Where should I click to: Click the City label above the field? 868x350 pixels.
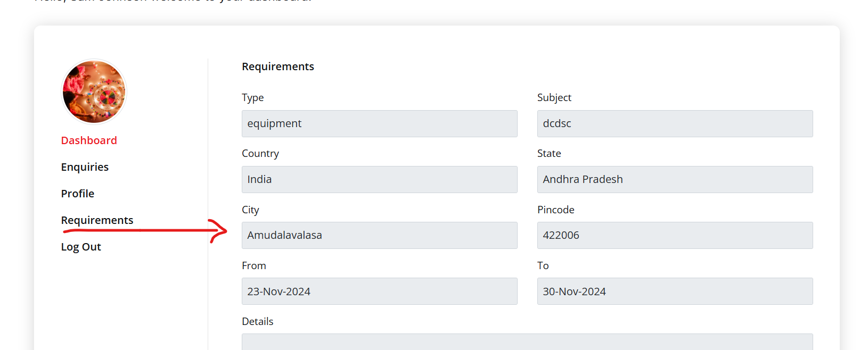coord(250,210)
